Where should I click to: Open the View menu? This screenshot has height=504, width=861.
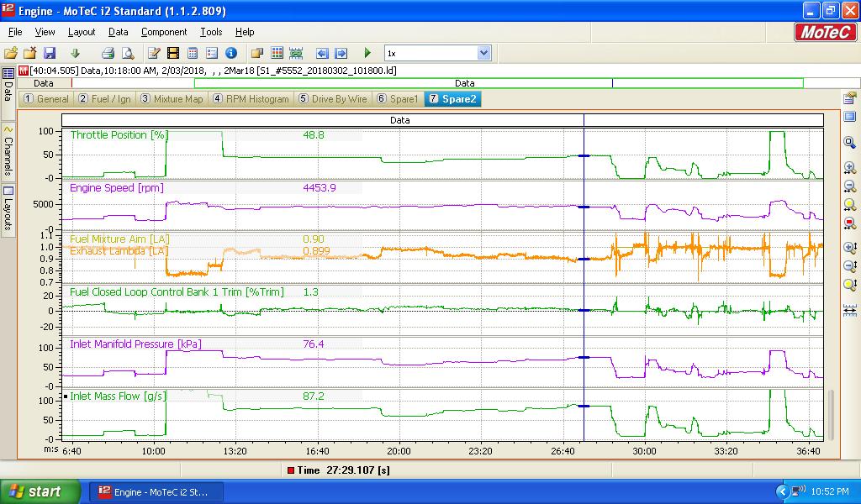pyautogui.click(x=45, y=32)
